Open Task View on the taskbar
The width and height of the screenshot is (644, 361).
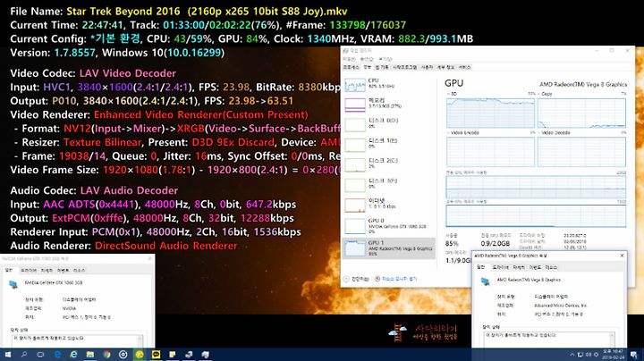point(40,355)
